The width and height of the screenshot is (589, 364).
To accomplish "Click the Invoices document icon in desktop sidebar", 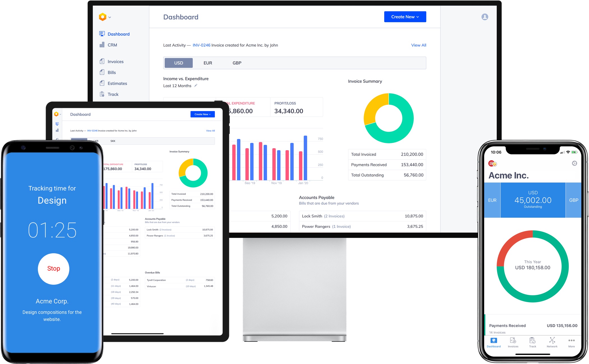I will coord(102,61).
